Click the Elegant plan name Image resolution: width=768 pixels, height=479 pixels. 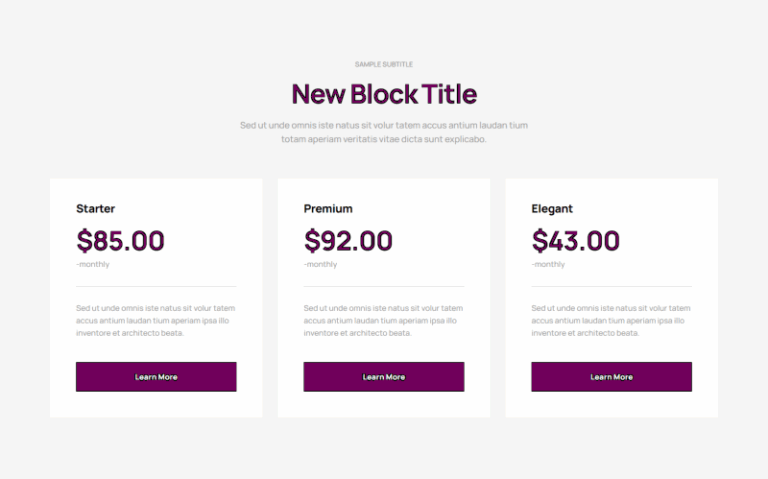pos(552,209)
